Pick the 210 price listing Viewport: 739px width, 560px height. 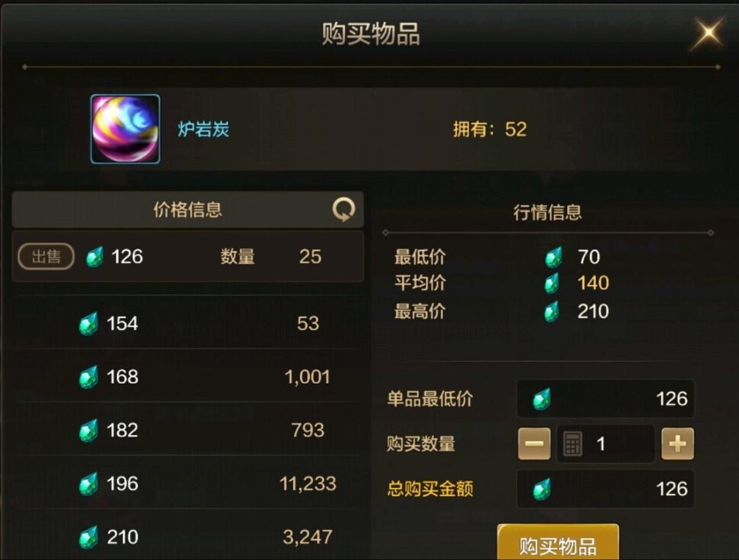coord(187,536)
